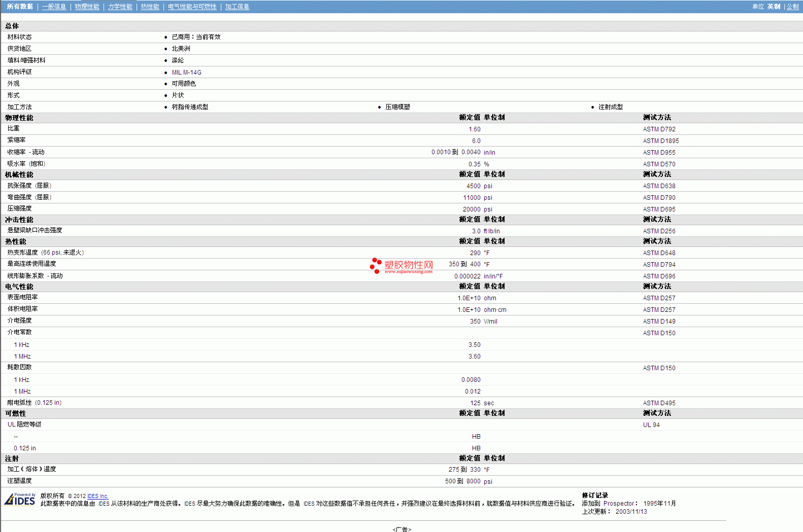The width and height of the screenshot is (803, 532).
Task: Open the MIL M-14G rating link
Action: tap(186, 73)
